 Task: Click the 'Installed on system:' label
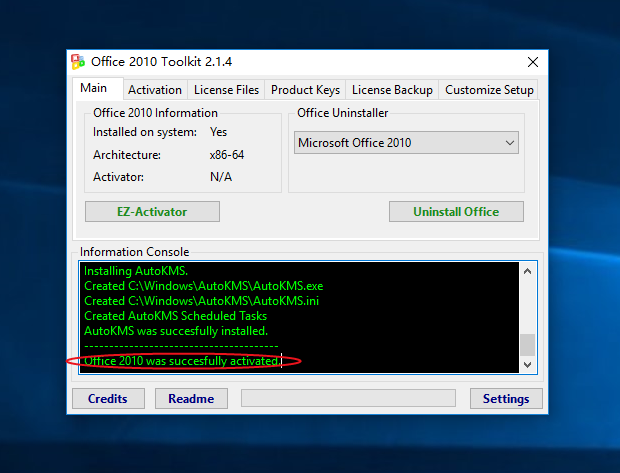(x=145, y=132)
